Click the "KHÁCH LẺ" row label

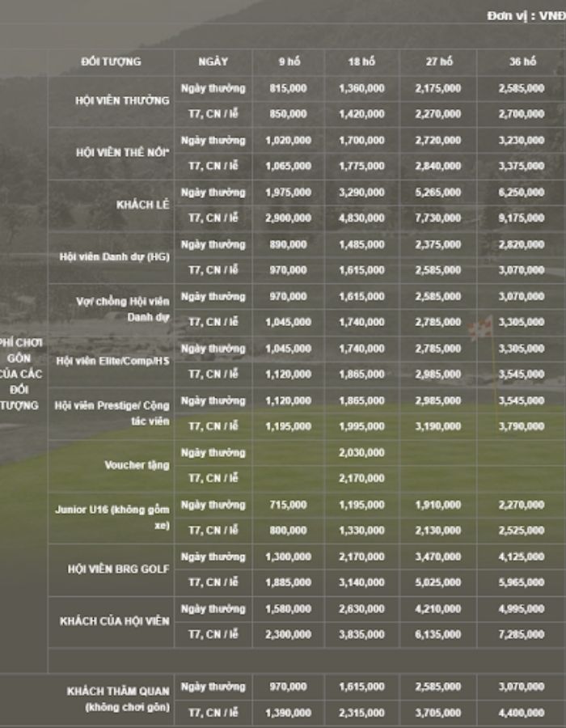[142, 205]
